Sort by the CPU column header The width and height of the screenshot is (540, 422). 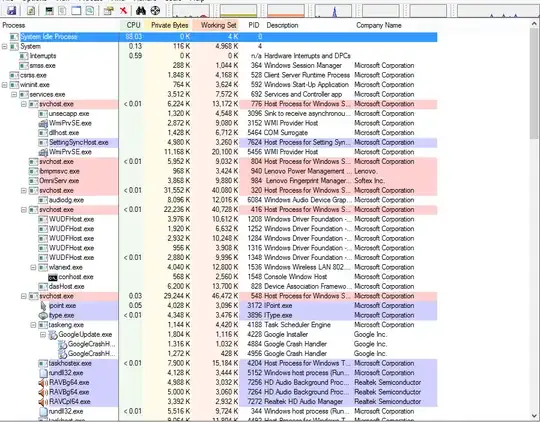coord(132,25)
